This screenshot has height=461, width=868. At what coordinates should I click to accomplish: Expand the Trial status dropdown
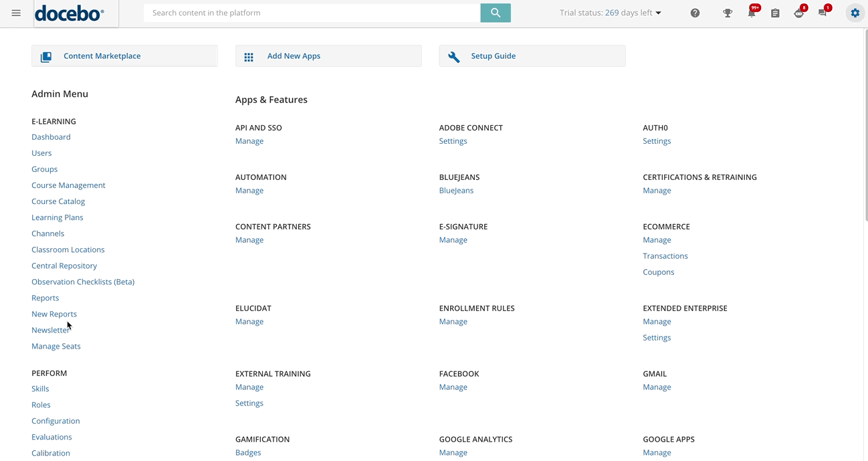[x=611, y=13]
